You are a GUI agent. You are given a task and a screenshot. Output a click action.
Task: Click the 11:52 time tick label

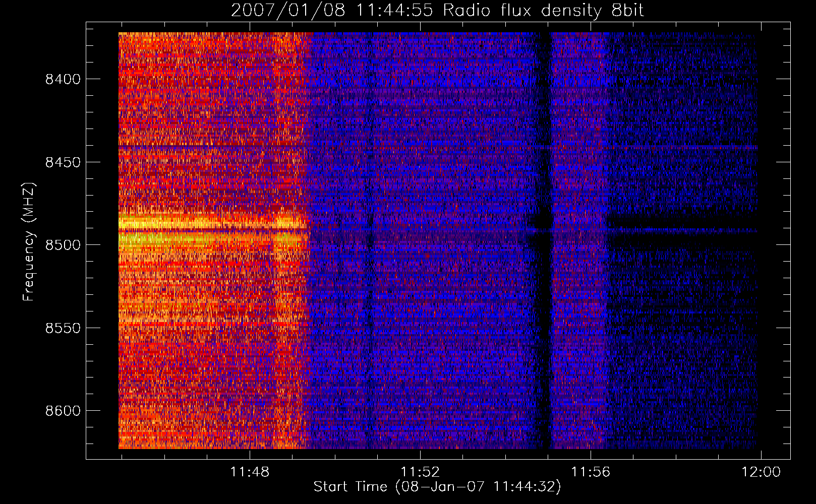tap(420, 472)
